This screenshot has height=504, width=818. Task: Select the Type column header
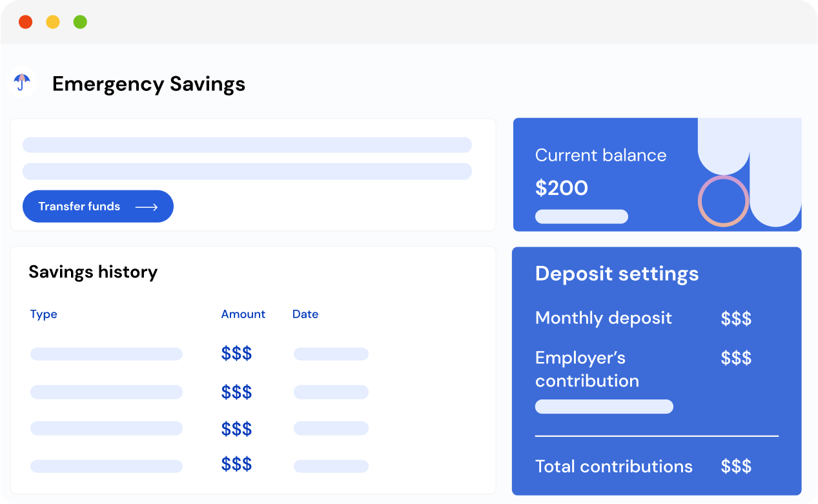44,314
